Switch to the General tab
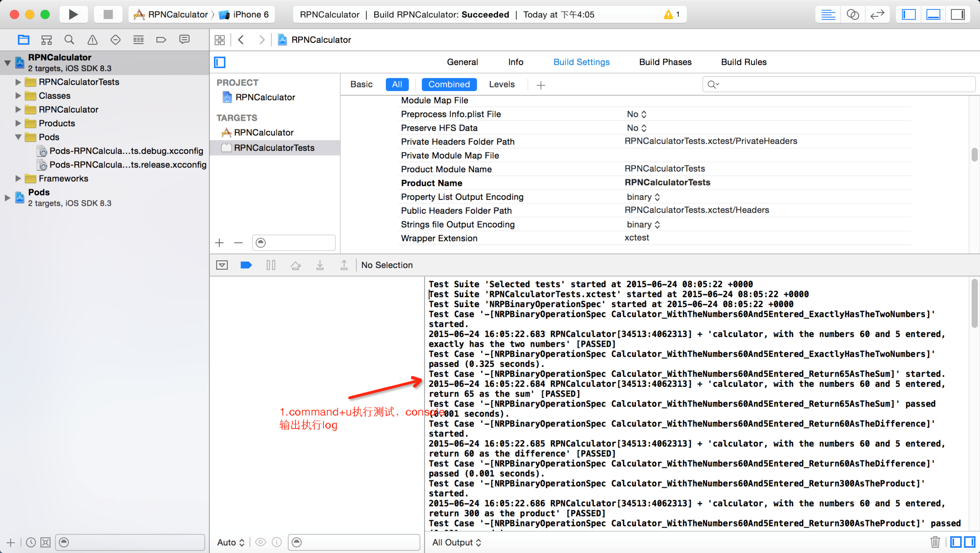Viewport: 980px width, 553px height. point(462,62)
